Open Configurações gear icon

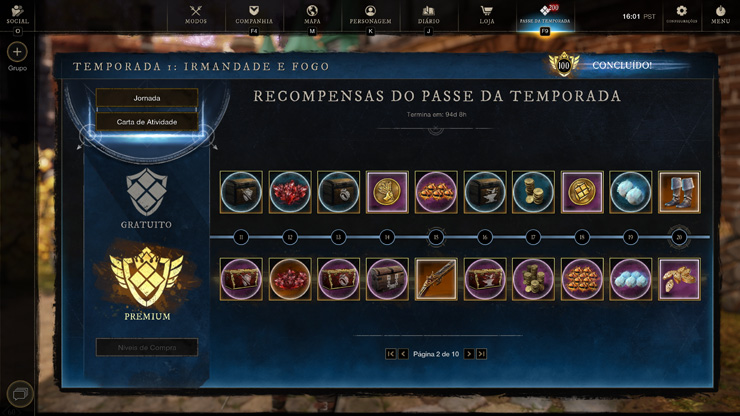click(x=681, y=10)
